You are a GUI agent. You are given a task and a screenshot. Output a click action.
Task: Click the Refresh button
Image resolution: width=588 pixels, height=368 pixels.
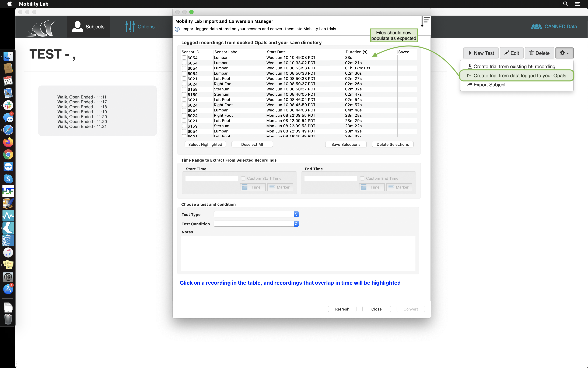[x=342, y=309]
